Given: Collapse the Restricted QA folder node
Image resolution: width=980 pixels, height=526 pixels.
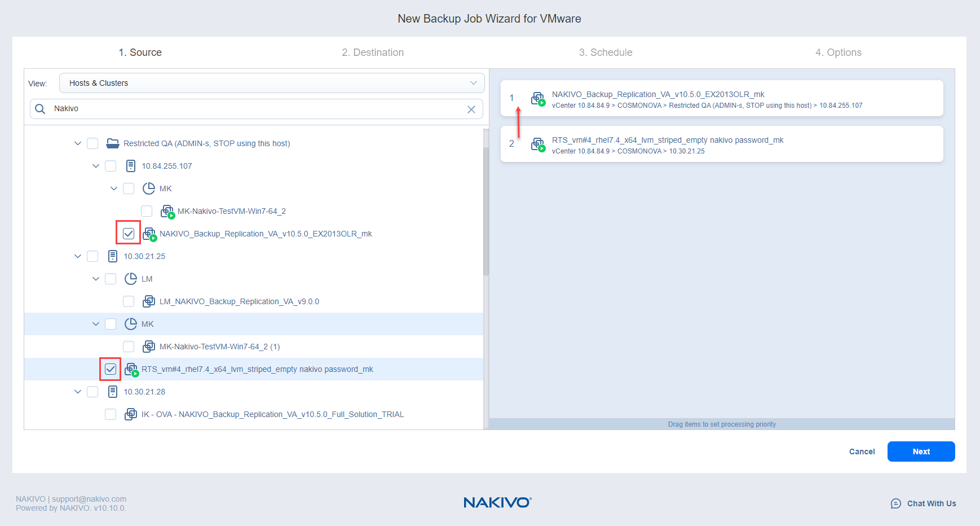Looking at the screenshot, I should tap(78, 143).
